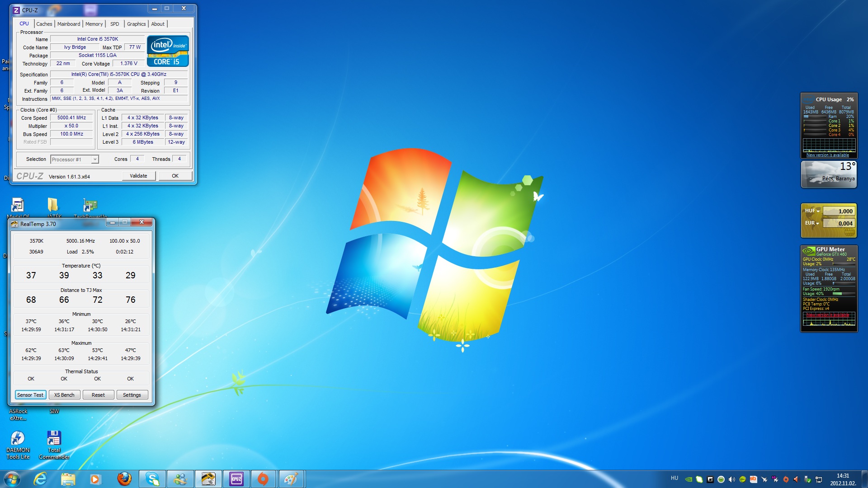Click the NVIDIA icon in the system tray
Viewport: 868px width, 488px height.
pos(689,479)
